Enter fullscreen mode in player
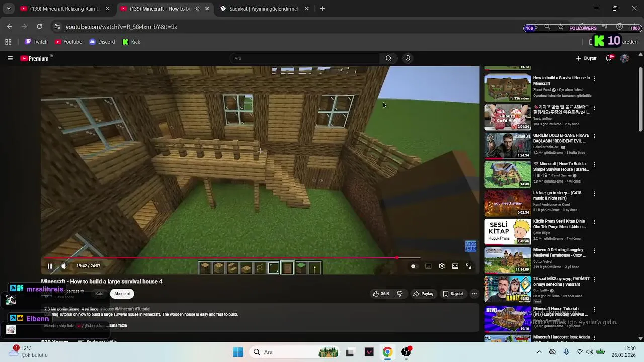The height and width of the screenshot is (362, 644). (x=468, y=266)
